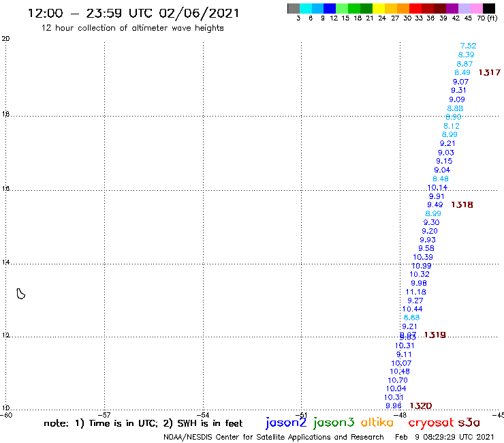This screenshot has width=504, height=443.
Task: Click the wave height value 9.91
Action: (437, 196)
